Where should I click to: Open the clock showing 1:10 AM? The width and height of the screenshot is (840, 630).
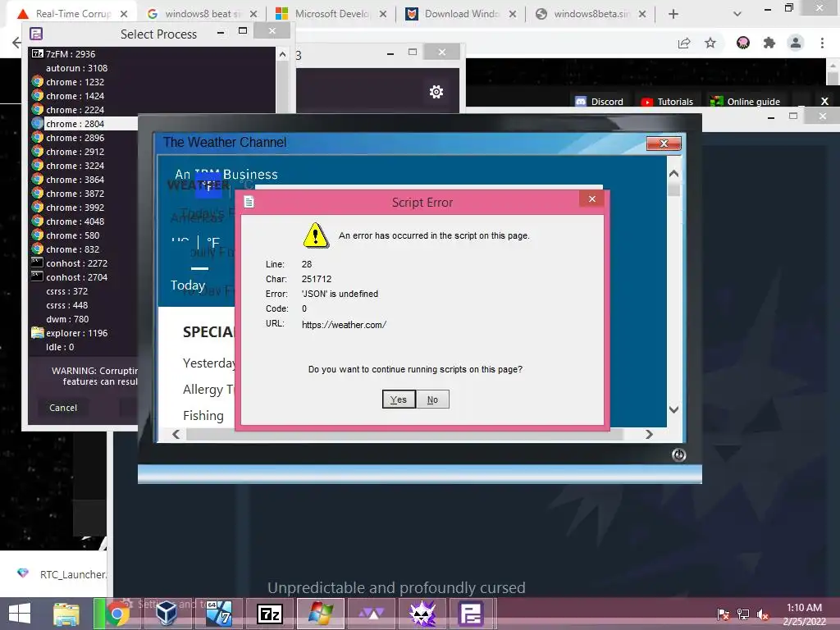tap(804, 614)
